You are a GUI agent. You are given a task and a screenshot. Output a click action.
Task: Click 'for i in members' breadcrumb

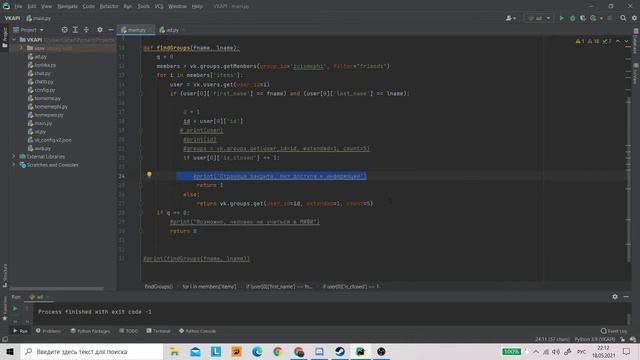point(209,287)
